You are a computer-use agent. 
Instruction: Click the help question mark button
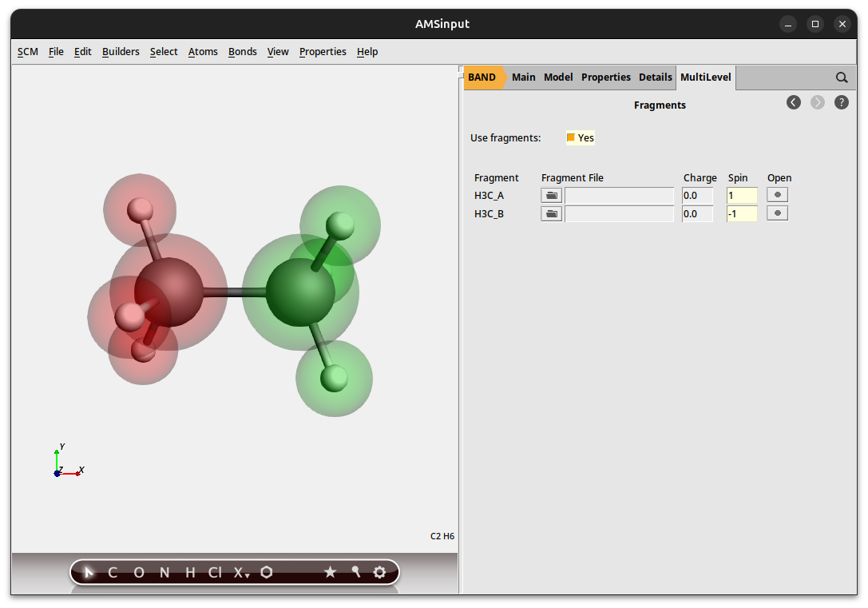[841, 102]
